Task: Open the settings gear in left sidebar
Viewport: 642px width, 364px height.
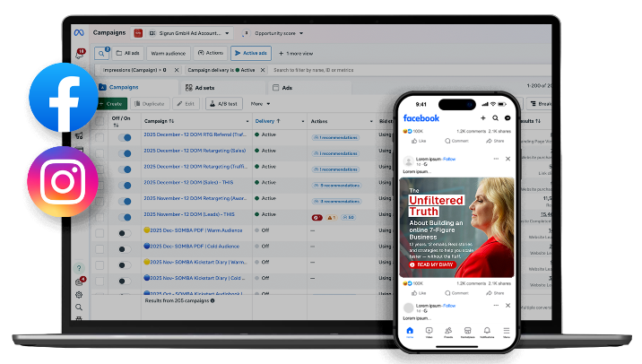Action: coord(79,295)
